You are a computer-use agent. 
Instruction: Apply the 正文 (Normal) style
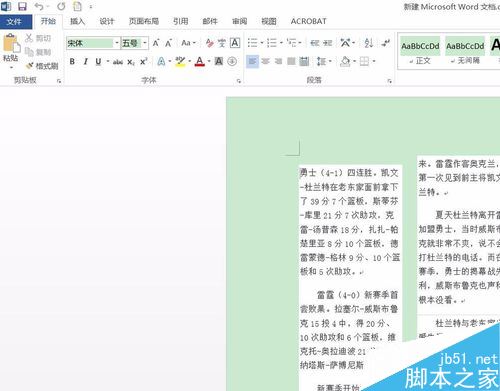(x=420, y=51)
